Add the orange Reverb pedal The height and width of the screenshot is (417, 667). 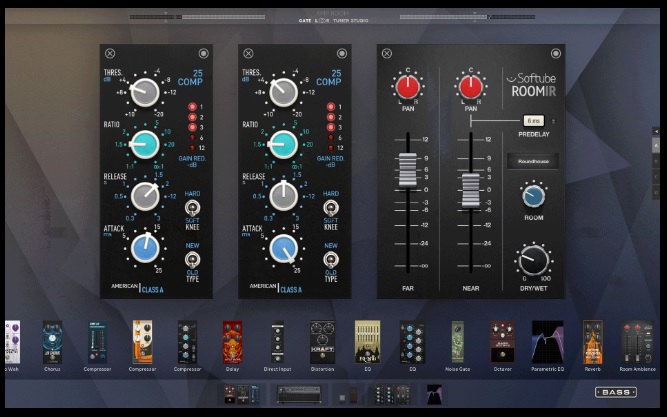(593, 343)
